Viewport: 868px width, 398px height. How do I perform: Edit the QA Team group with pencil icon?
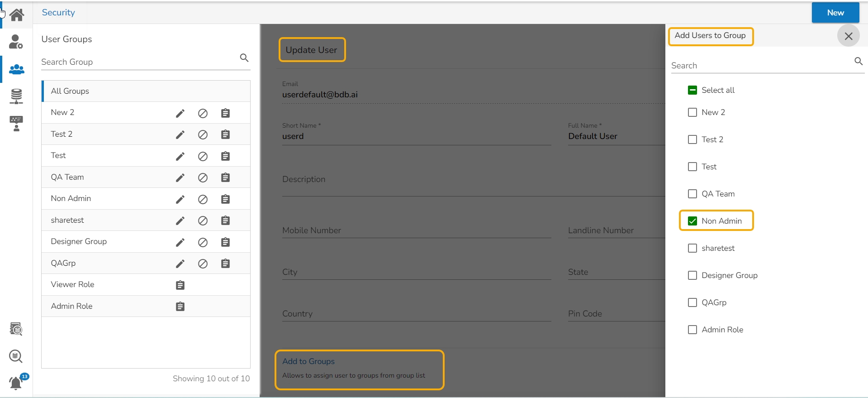click(180, 177)
